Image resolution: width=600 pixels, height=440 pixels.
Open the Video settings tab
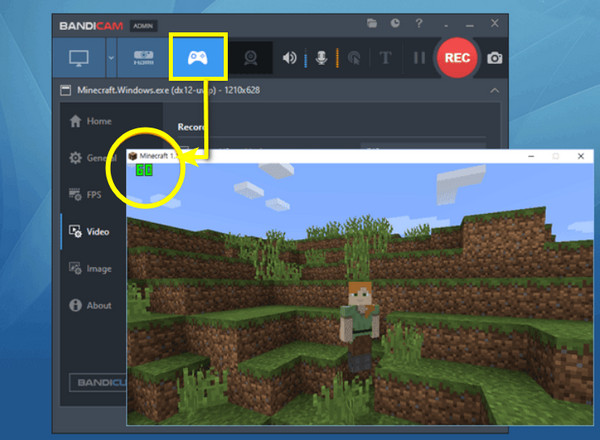point(89,231)
